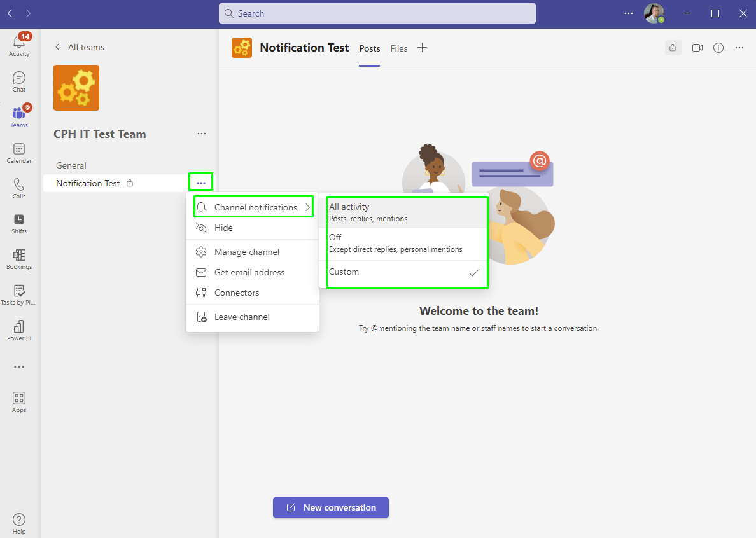Open the Calls phone icon
This screenshot has height=538, width=756.
coord(19,188)
